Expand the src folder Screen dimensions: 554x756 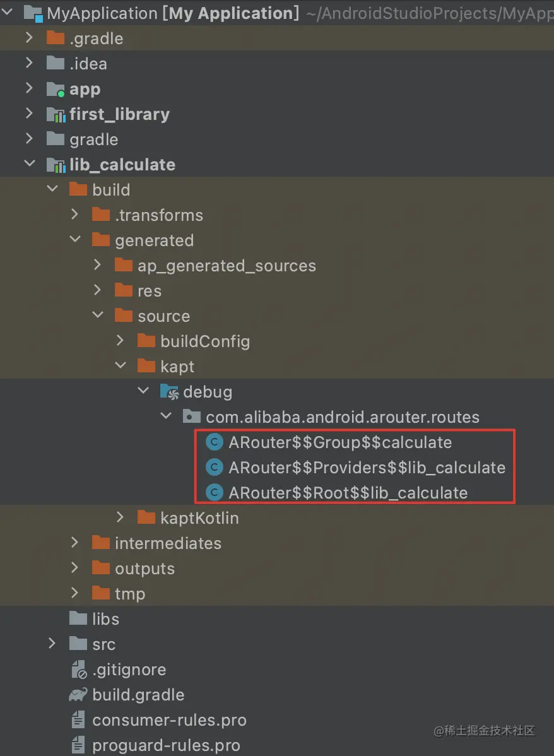pyautogui.click(x=52, y=644)
